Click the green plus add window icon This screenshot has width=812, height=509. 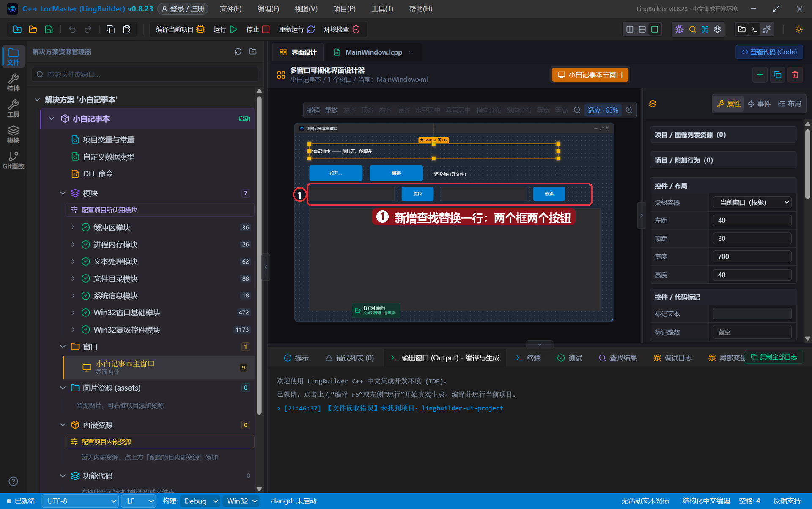[760, 74]
